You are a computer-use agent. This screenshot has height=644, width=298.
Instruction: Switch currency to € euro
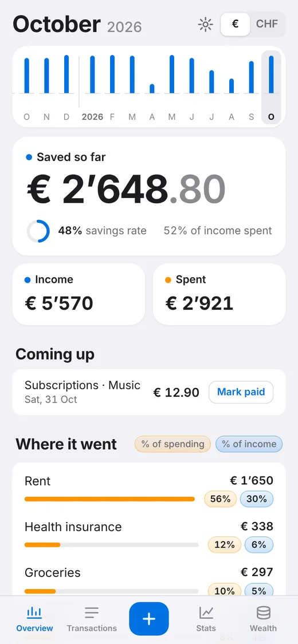(x=235, y=24)
